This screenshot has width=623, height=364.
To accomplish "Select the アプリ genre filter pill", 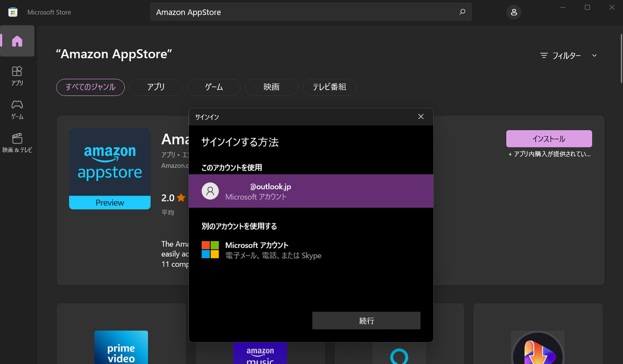I will [156, 87].
